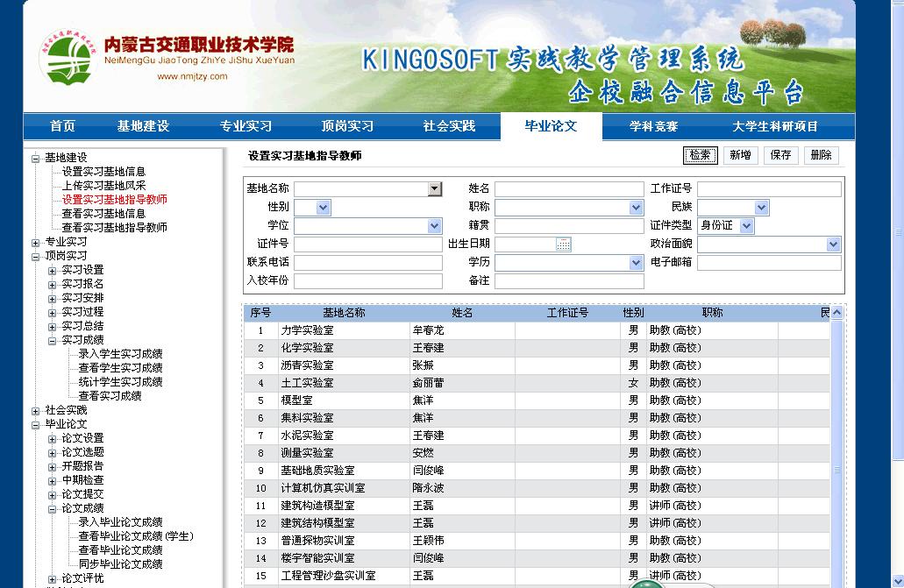Open 统计学生实习成绩 in the sidebar

point(120,382)
